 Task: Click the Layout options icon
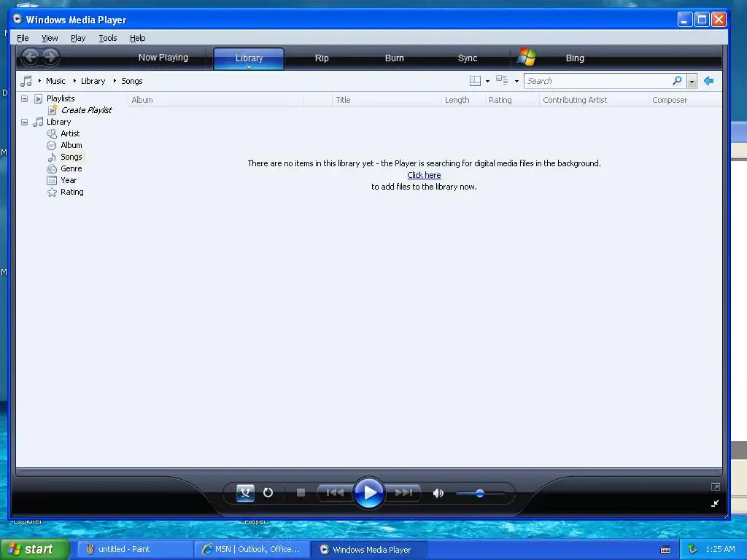[475, 81]
